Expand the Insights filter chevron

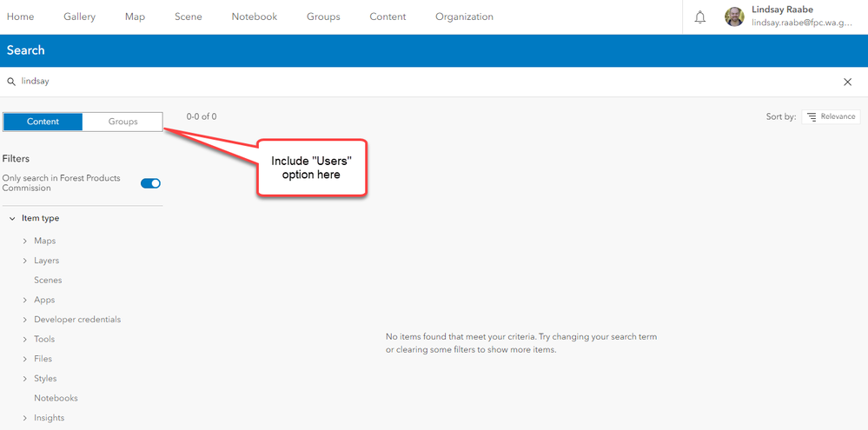25,418
